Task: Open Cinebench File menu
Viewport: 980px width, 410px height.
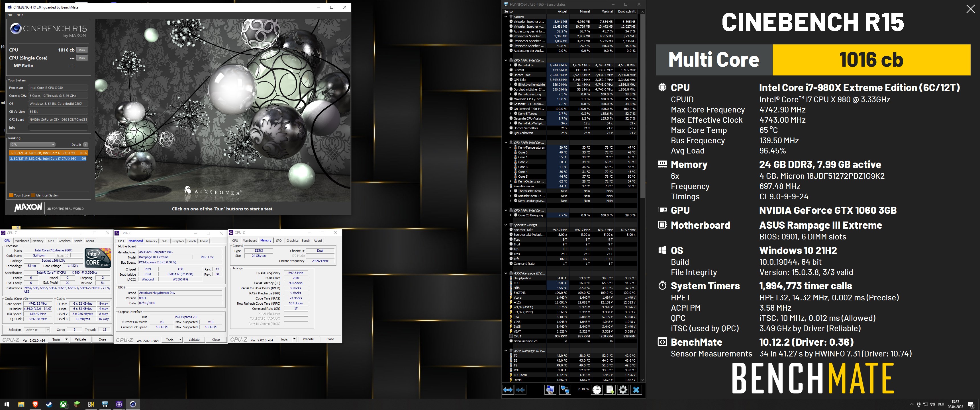Action: pos(10,15)
